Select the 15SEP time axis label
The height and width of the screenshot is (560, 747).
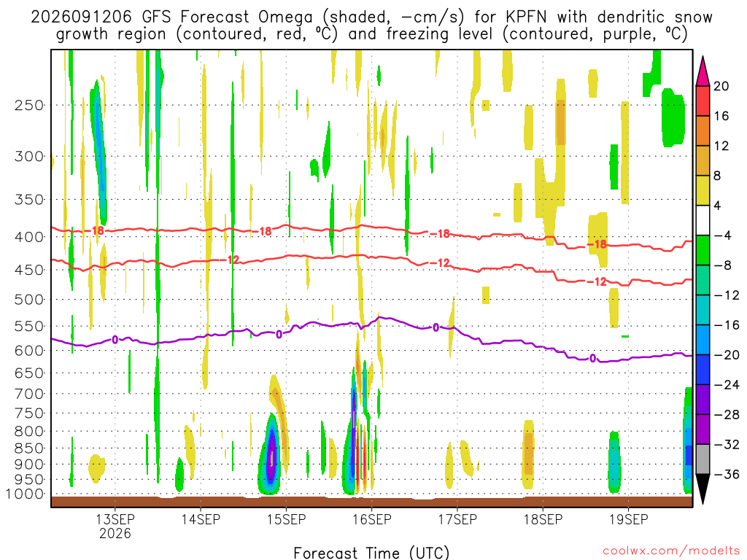(286, 519)
